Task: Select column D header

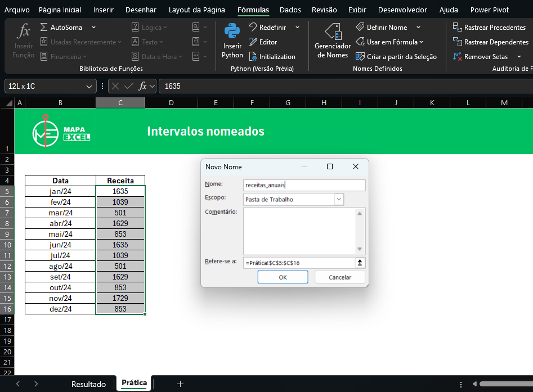Action: [171, 102]
